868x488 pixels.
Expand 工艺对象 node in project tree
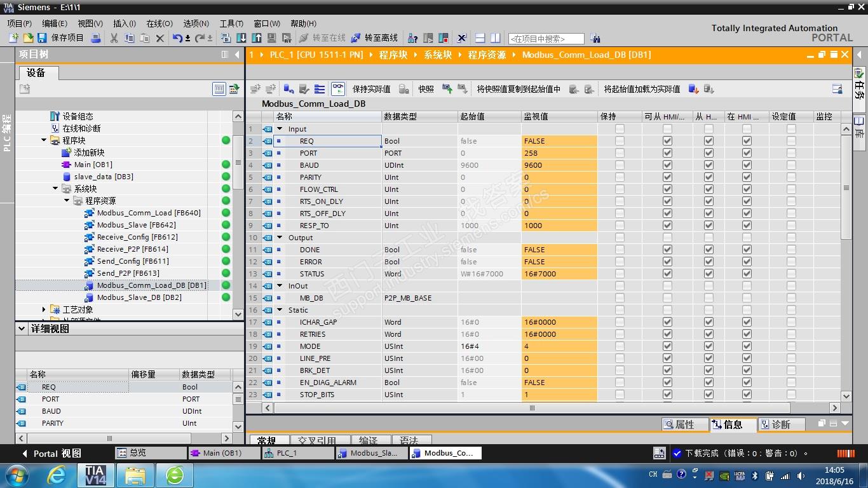[44, 309]
